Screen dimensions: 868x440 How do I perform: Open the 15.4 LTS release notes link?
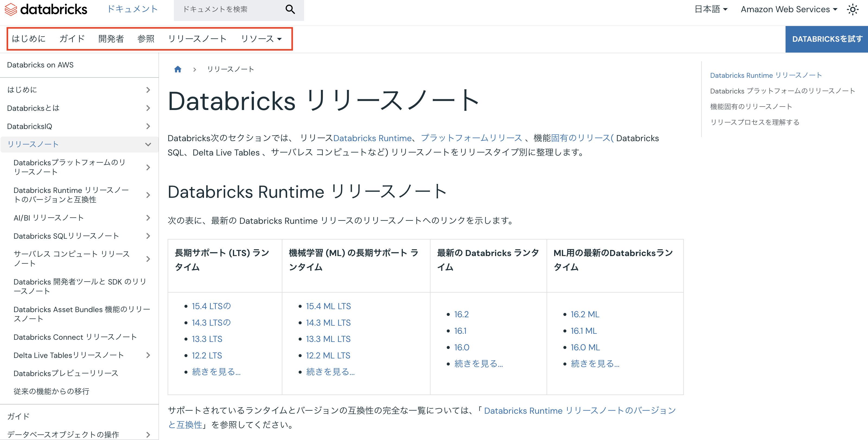(210, 306)
